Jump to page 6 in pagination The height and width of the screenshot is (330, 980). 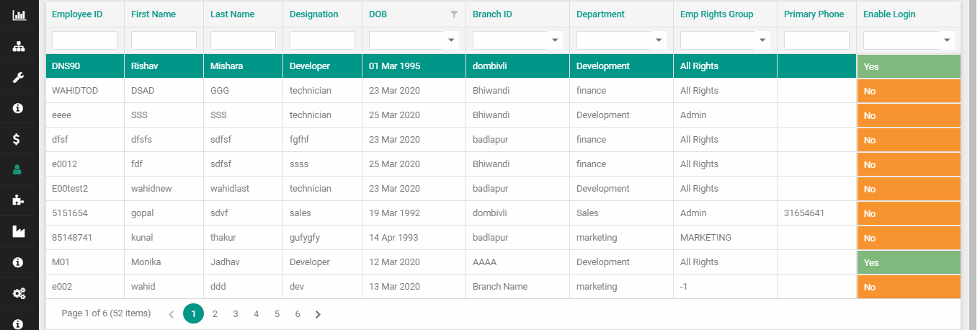pos(297,314)
